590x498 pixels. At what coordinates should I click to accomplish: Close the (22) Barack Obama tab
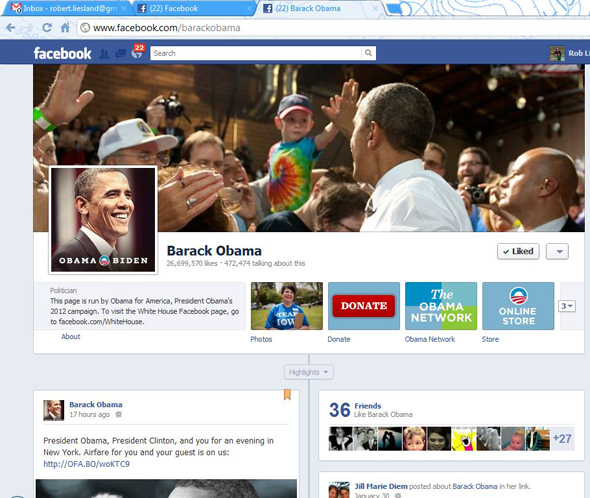[375, 8]
